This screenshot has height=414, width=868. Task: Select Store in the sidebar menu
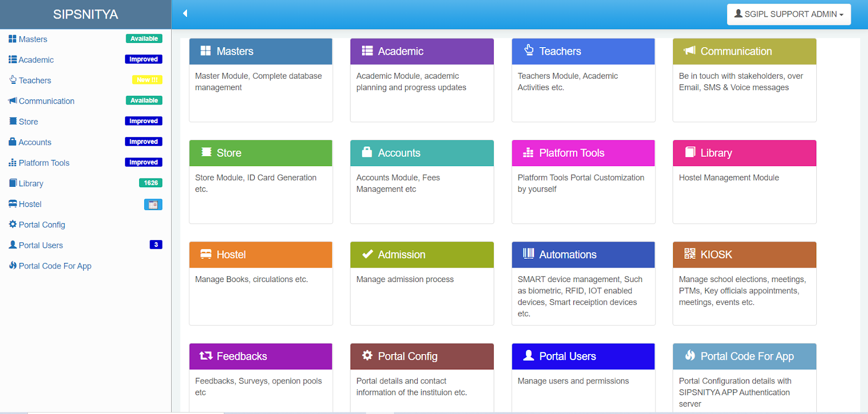click(x=28, y=122)
